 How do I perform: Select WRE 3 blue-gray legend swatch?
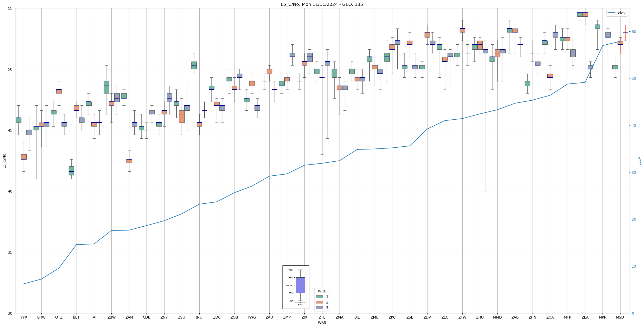point(319,308)
